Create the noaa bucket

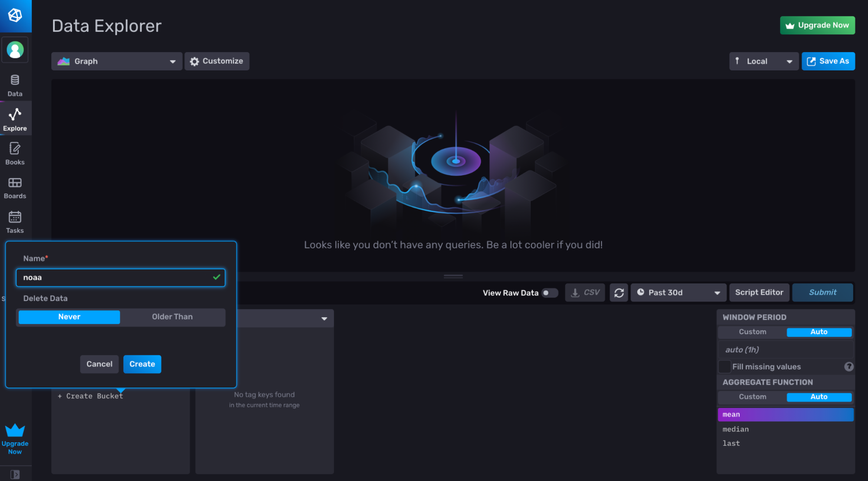point(142,364)
